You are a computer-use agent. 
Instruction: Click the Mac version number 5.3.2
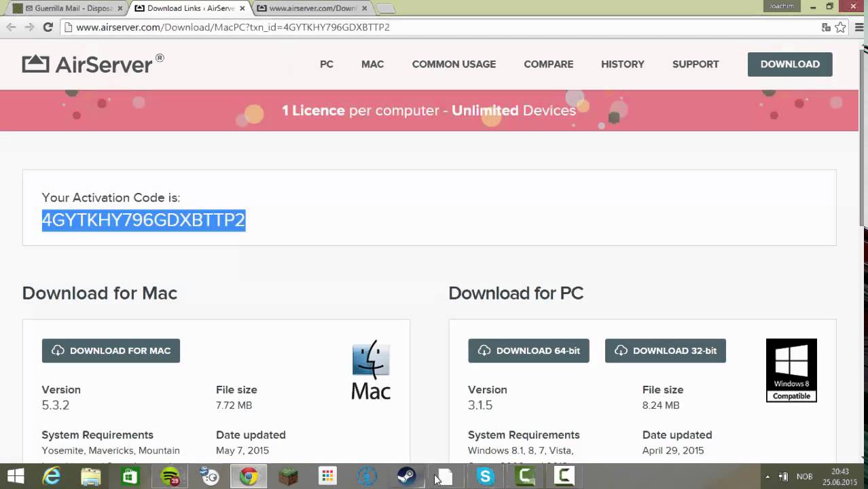[56, 405]
